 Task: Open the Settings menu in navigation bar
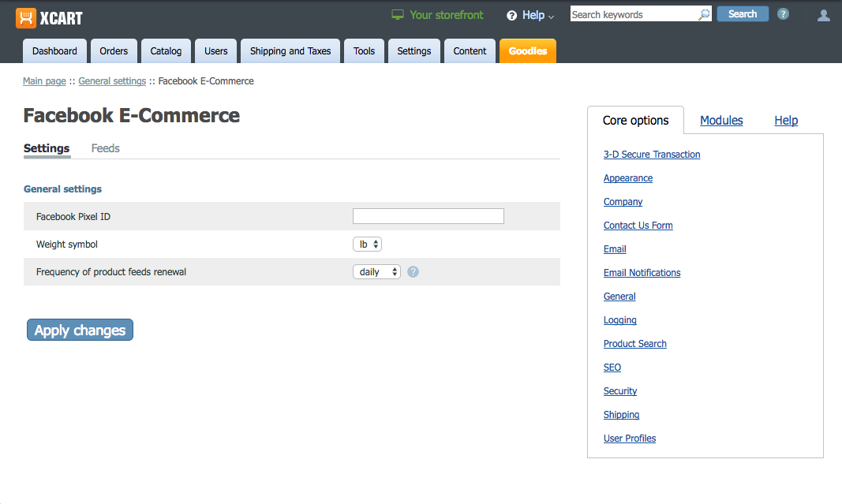[x=414, y=51]
